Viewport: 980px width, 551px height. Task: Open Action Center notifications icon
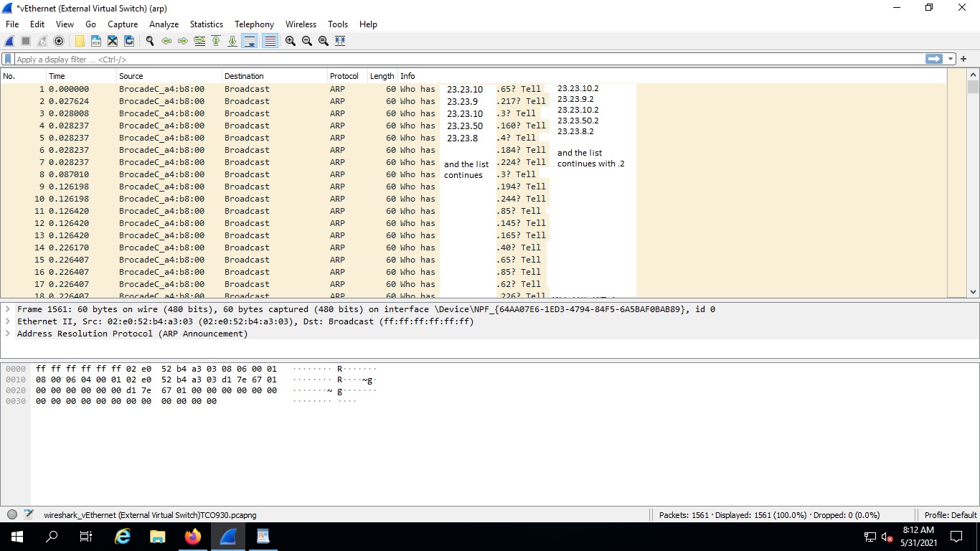pos(956,537)
